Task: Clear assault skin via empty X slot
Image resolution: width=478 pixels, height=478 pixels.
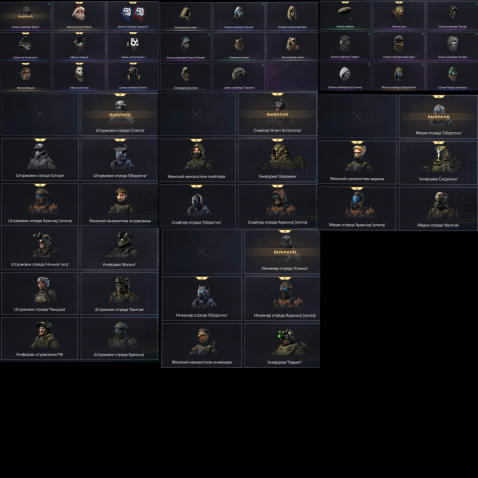Action: click(x=40, y=114)
